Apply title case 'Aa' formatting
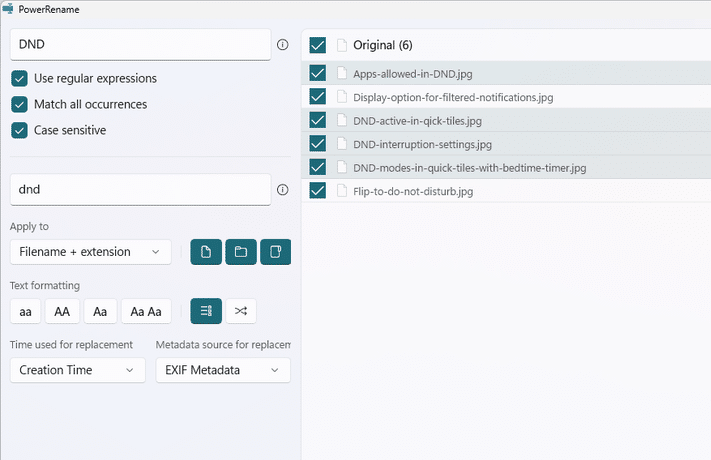This screenshot has width=711, height=460. tap(100, 311)
